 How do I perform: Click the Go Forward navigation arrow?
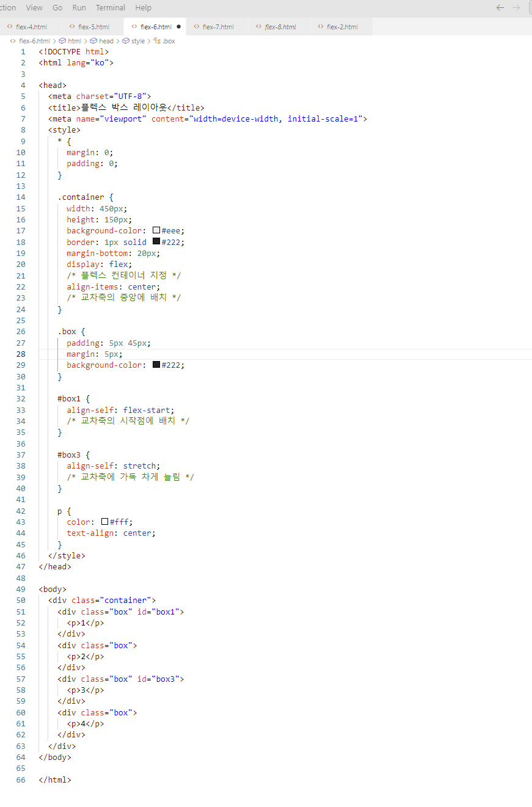point(516,8)
